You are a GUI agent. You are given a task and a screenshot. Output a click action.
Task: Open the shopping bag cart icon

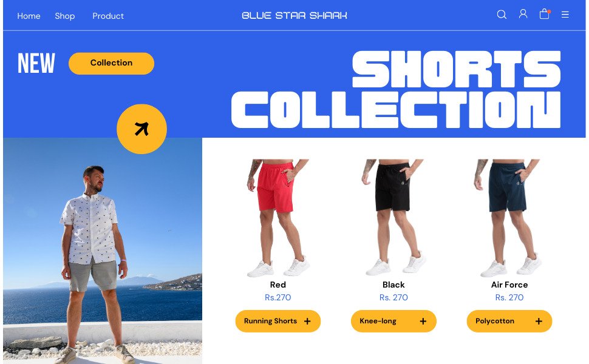[x=544, y=14]
